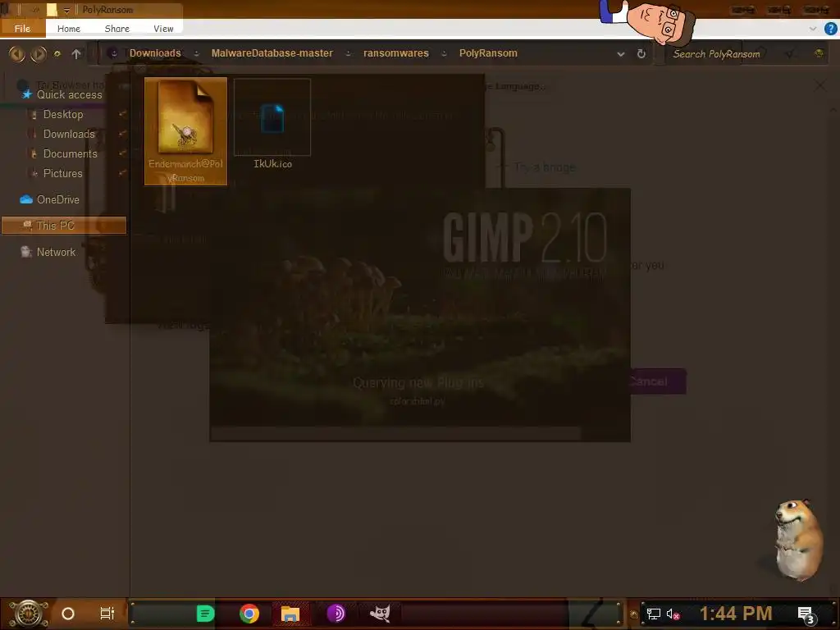Go forward with the Explorer forward arrow
Viewport: 840px width, 630px height.
38,53
